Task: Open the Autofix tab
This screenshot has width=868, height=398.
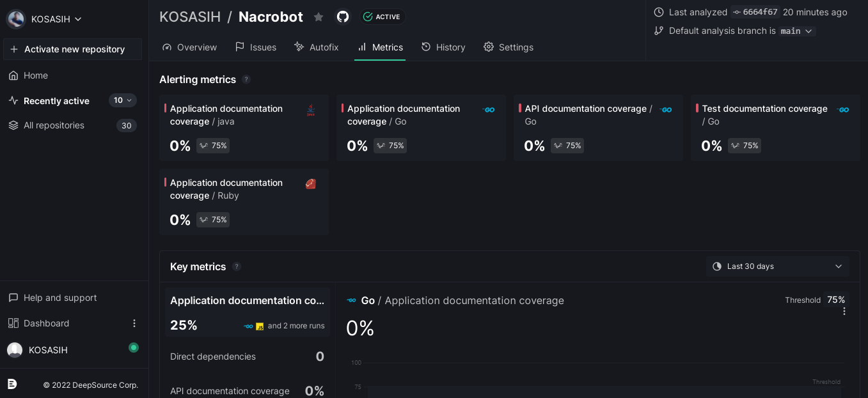Action: (x=317, y=47)
